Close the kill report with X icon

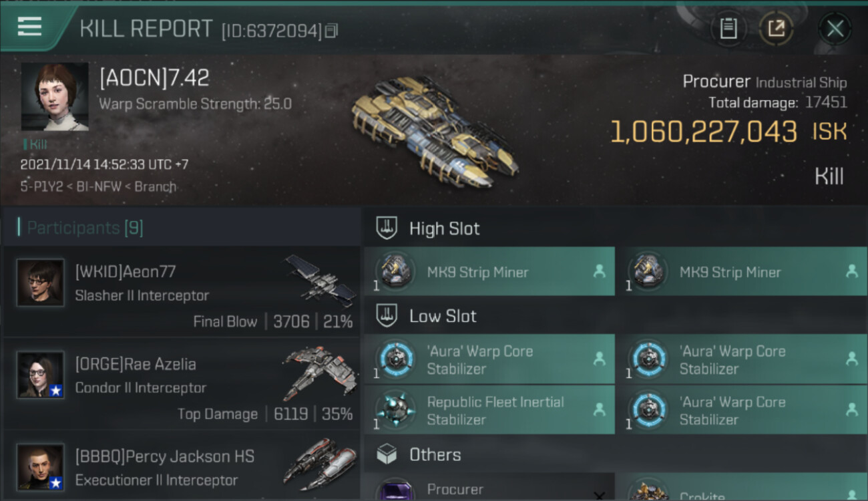tap(835, 29)
